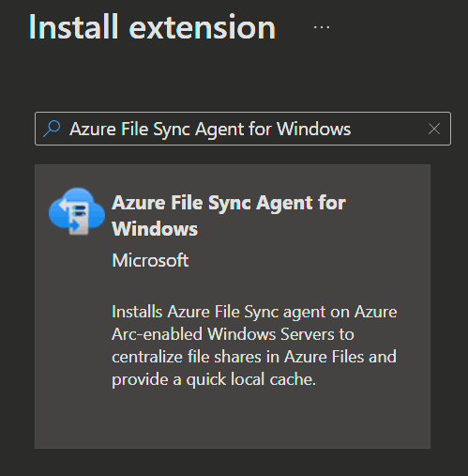Click the Install extension page heading
468x476 pixels.
[152, 27]
